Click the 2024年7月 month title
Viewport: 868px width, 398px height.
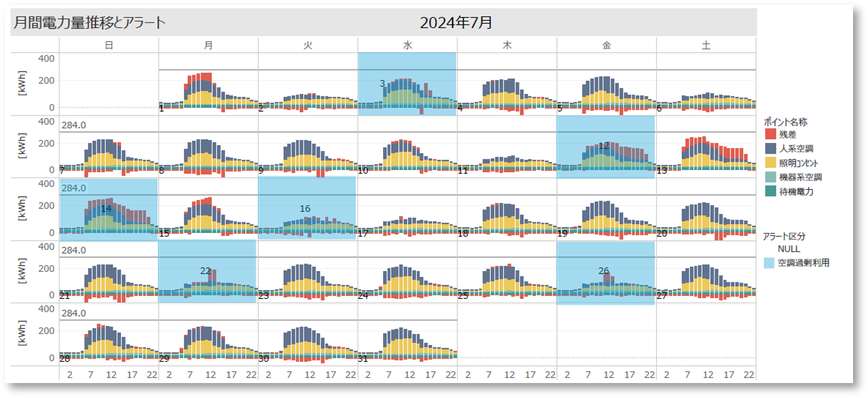click(x=456, y=23)
